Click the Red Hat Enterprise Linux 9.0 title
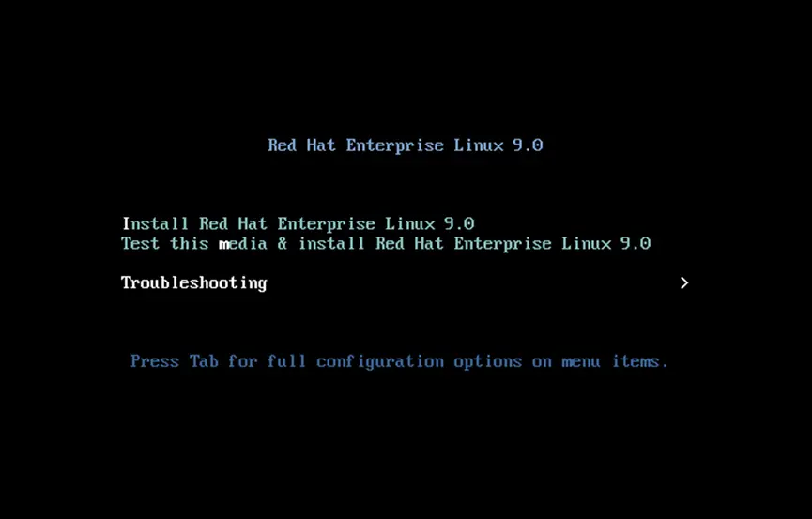Screen dimensions: 812x519 tap(405, 145)
